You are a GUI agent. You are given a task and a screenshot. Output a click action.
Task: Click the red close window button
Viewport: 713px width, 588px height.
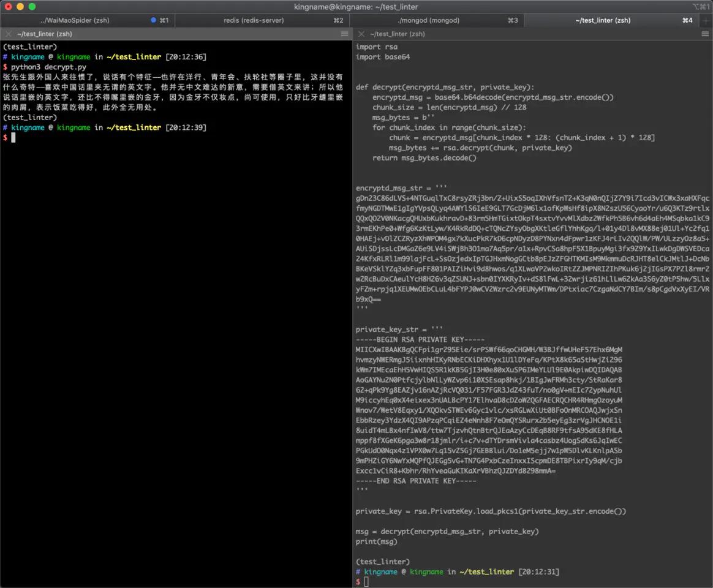click(x=9, y=6)
